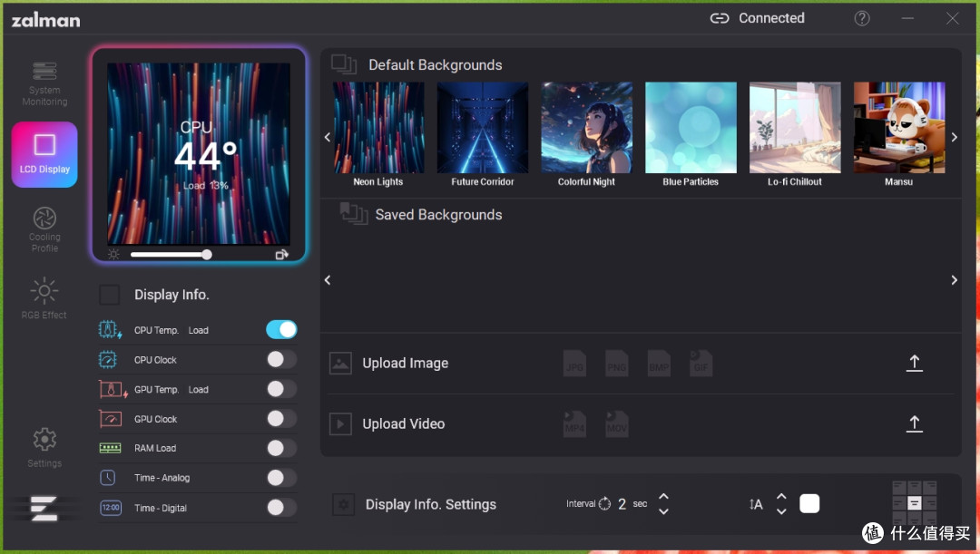Go to the RGB Effect section
The image size is (980, 554).
[44, 298]
